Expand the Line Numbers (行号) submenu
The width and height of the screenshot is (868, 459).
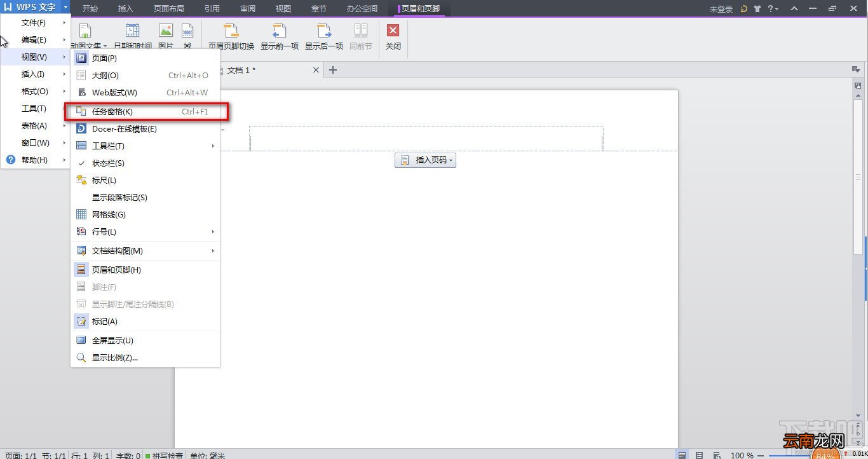pos(146,232)
